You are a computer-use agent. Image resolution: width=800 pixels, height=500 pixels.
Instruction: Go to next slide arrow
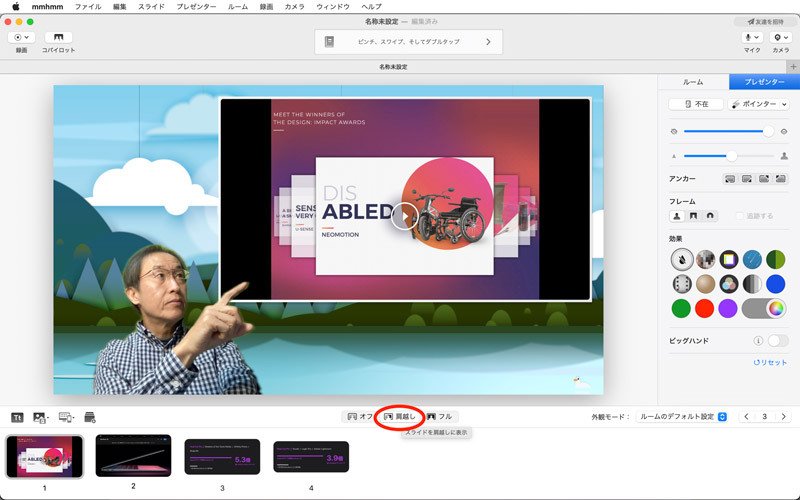coord(784,417)
